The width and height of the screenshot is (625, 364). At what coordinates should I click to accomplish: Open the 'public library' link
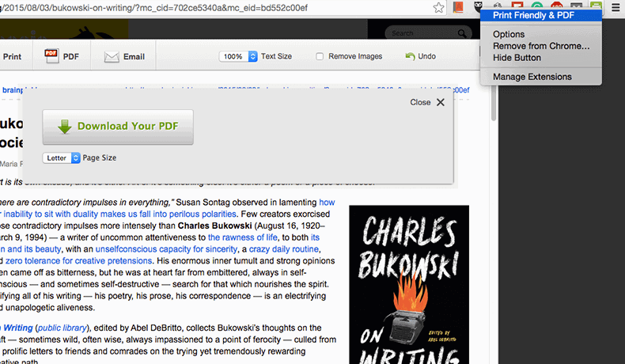pos(62,328)
